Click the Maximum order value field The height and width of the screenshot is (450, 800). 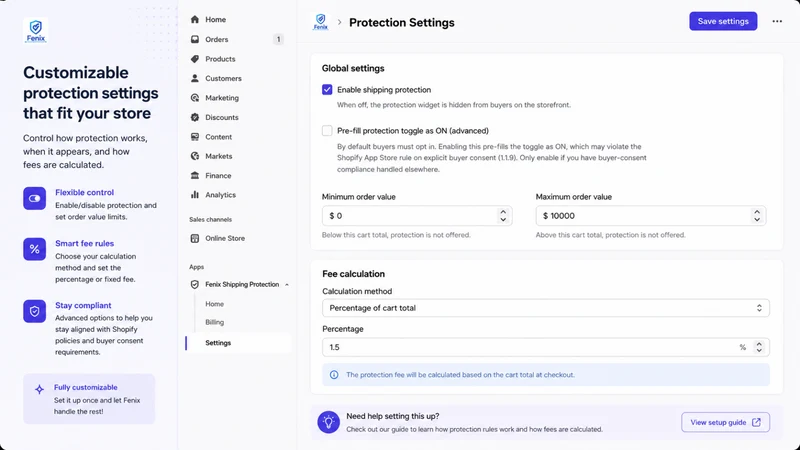651,216
